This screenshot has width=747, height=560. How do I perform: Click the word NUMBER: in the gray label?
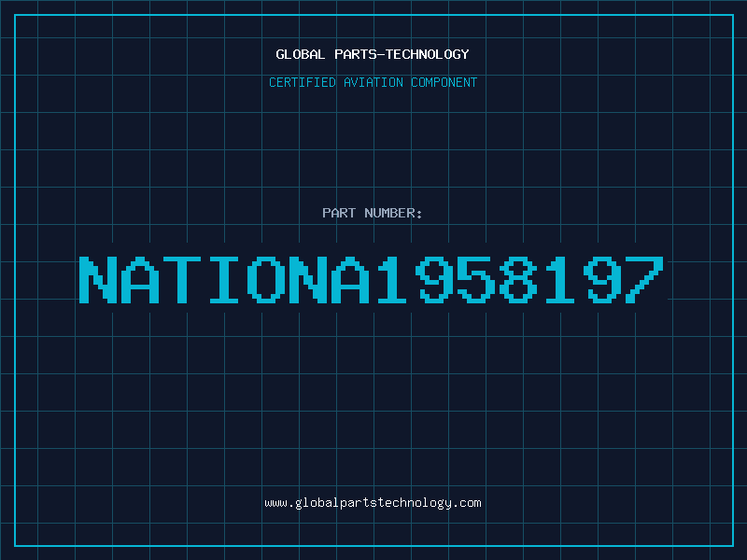tap(393, 213)
